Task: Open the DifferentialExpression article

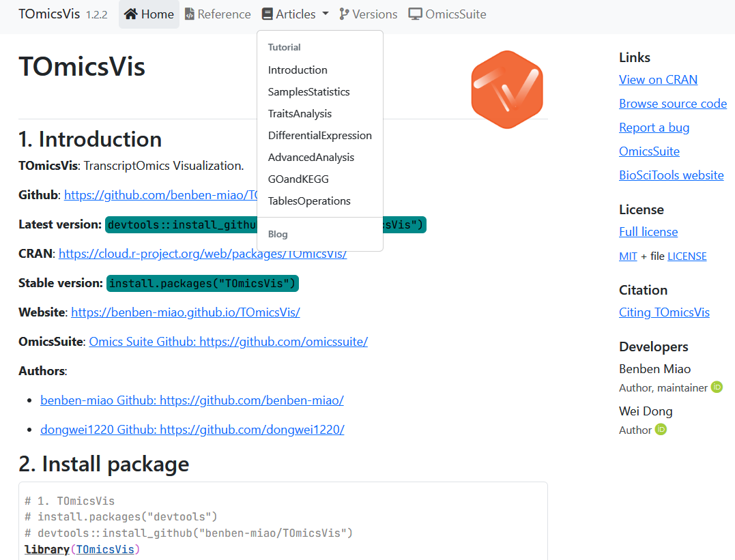Action: [x=319, y=136]
